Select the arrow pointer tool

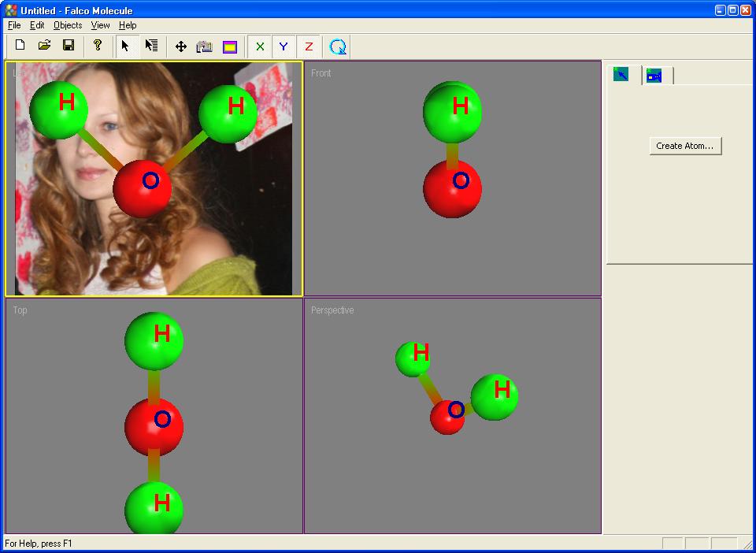click(x=126, y=46)
